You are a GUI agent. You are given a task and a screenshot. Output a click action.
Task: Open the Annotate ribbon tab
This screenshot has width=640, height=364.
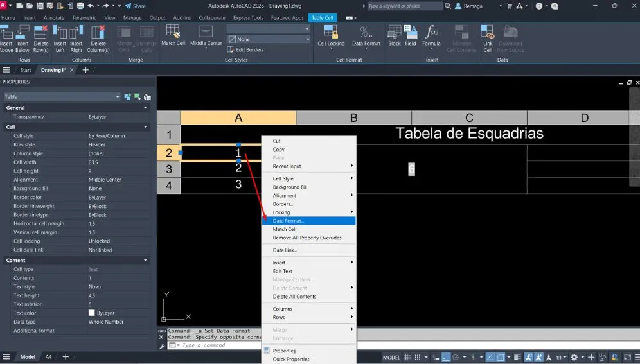[x=54, y=18]
